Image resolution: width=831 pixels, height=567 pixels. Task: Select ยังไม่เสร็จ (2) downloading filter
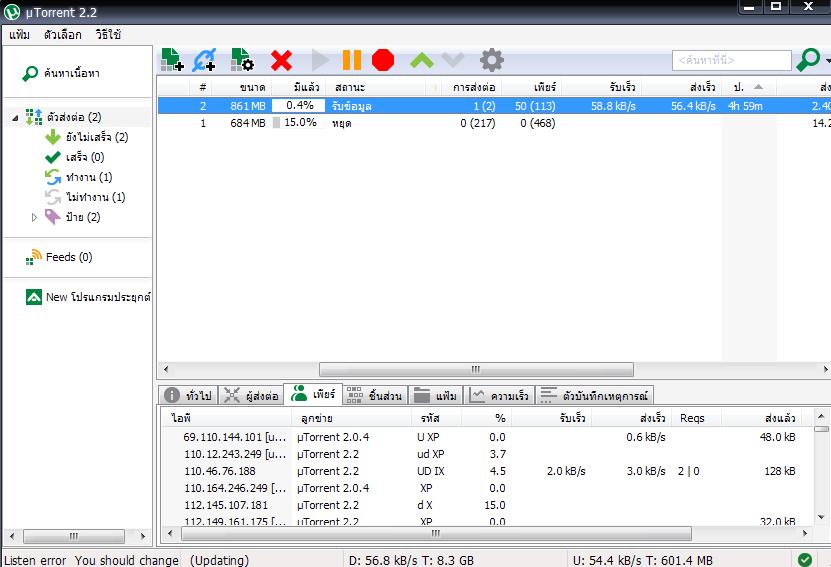click(x=97, y=137)
